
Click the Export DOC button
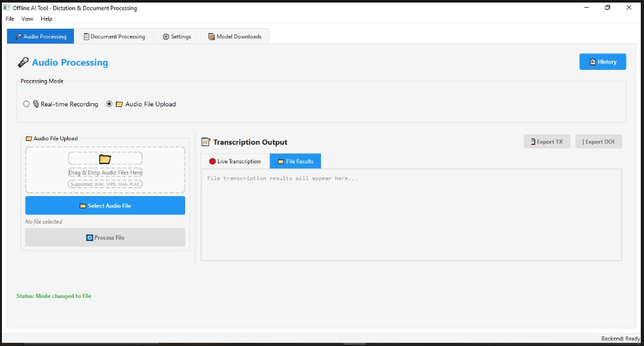599,142
